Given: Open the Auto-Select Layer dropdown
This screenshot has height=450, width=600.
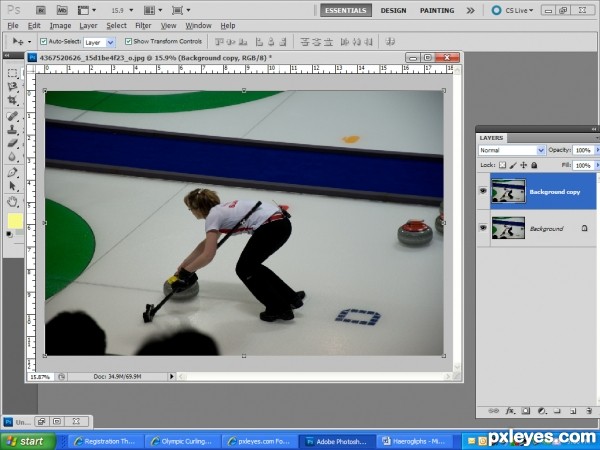Looking at the screenshot, I should point(111,42).
